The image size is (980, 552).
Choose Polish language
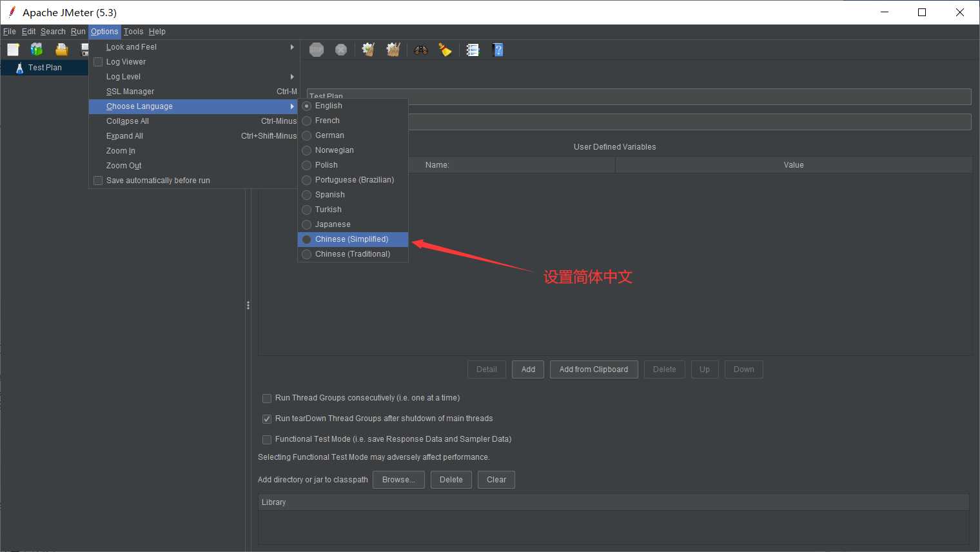353,165
